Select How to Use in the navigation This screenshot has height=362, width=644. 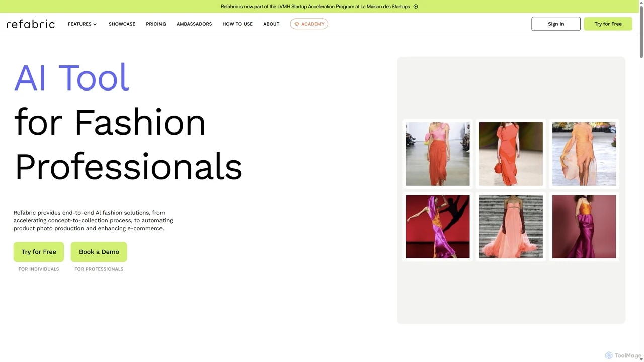237,24
